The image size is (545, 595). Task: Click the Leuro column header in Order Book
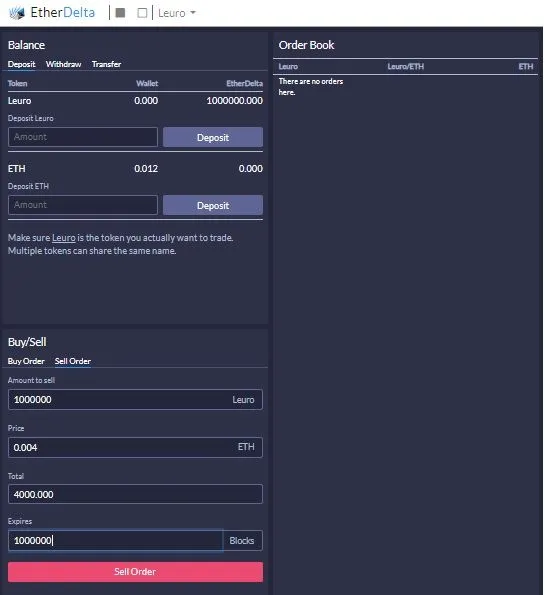point(288,67)
